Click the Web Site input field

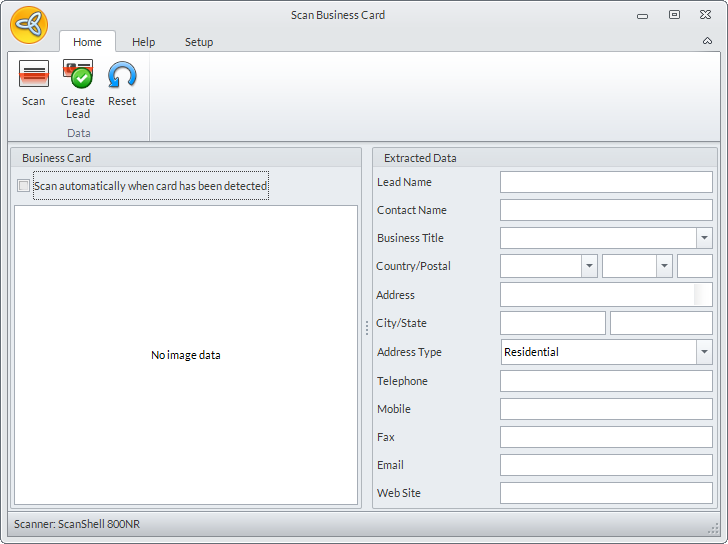point(606,493)
